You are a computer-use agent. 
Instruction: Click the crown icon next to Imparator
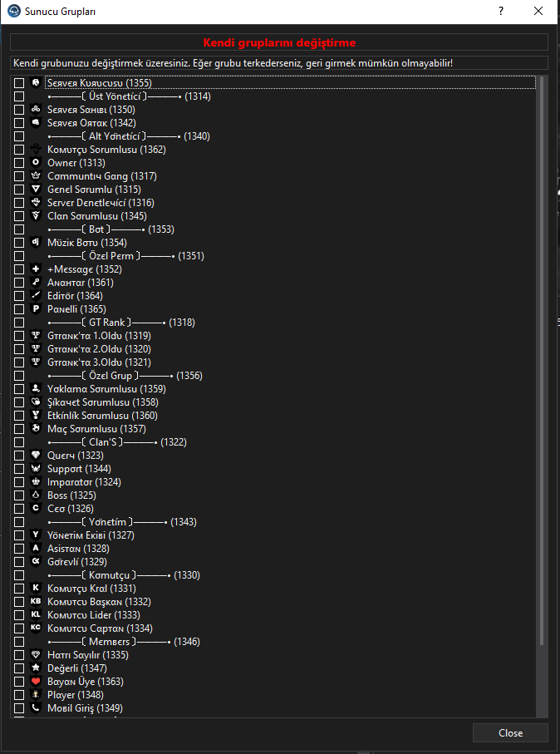point(35,482)
